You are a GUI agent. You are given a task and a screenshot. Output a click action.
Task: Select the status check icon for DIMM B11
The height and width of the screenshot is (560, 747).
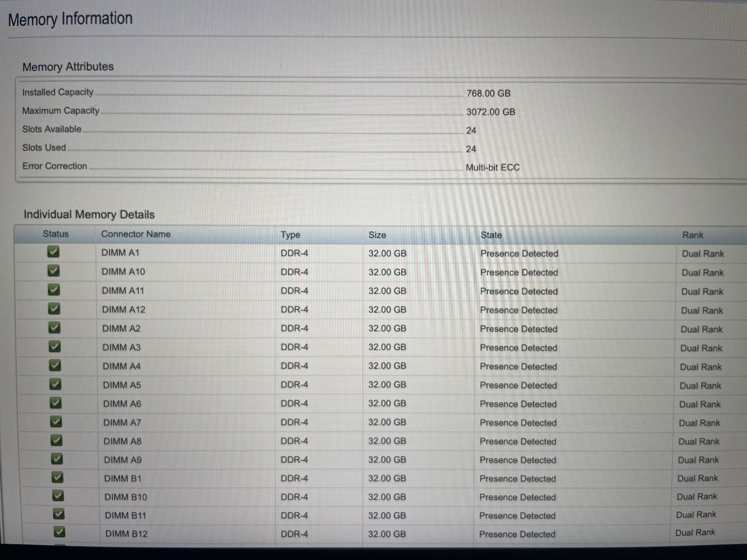pyautogui.click(x=59, y=514)
